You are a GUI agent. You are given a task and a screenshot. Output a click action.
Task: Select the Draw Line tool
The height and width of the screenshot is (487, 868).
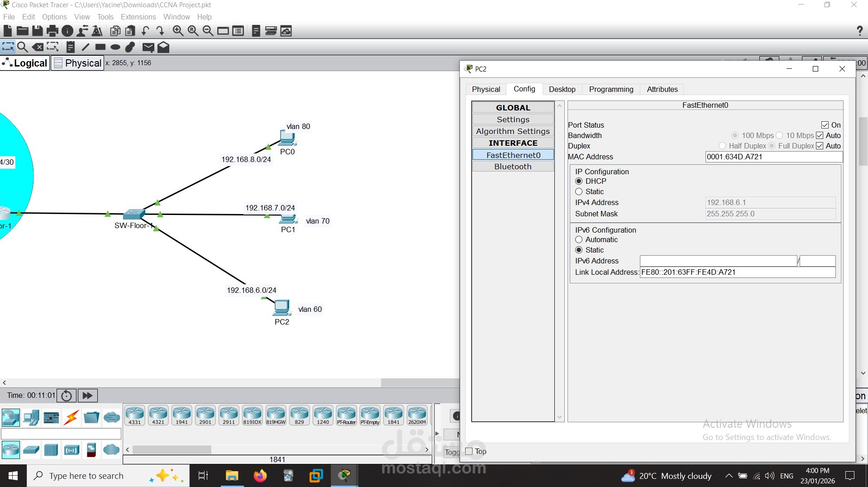pyautogui.click(x=85, y=47)
